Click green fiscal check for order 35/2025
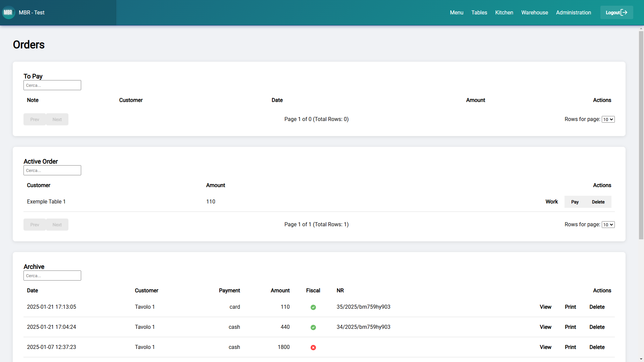Viewport: 644px width, 362px height. pyautogui.click(x=313, y=307)
